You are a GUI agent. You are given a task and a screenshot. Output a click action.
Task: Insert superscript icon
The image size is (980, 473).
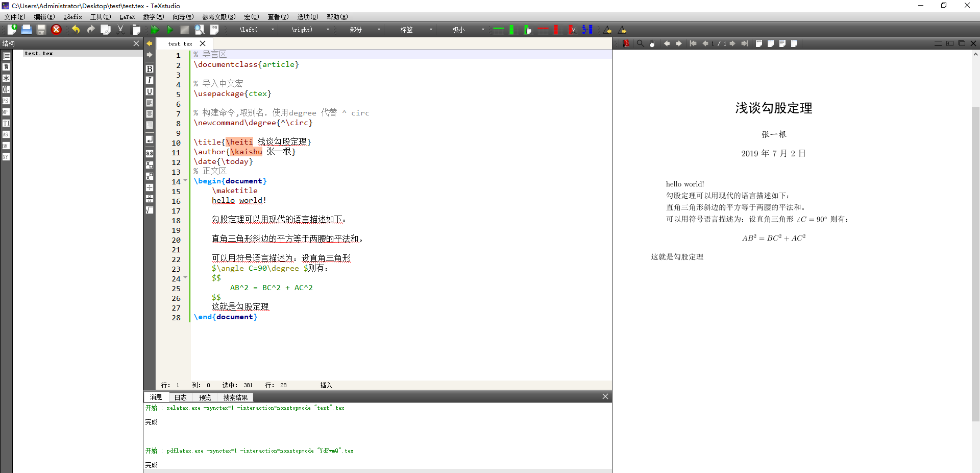150,176
